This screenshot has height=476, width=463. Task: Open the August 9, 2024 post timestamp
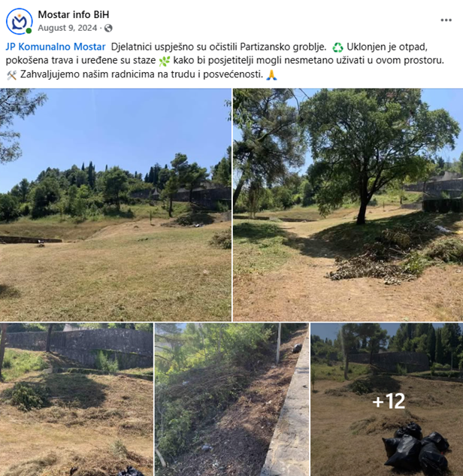tap(68, 28)
